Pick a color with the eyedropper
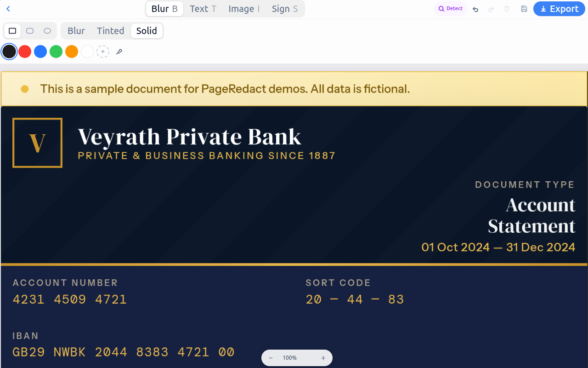Screen dimensions: 588x368 [x=119, y=52]
